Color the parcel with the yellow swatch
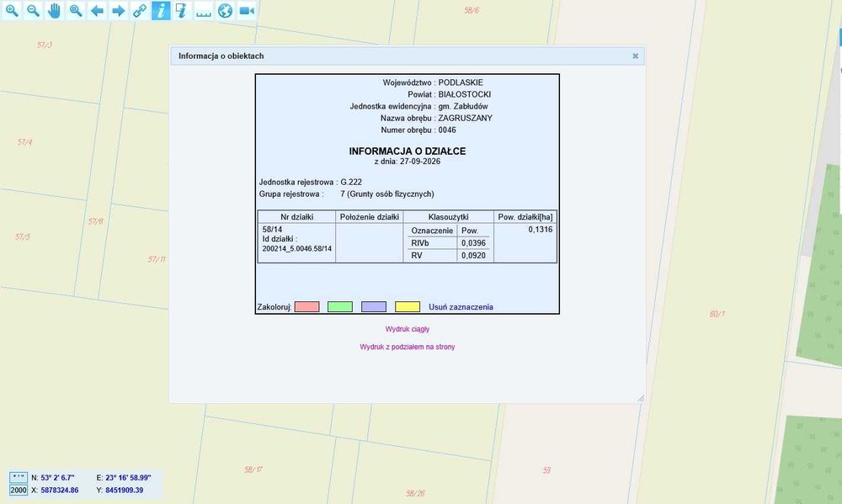This screenshot has width=842, height=504. point(408,306)
